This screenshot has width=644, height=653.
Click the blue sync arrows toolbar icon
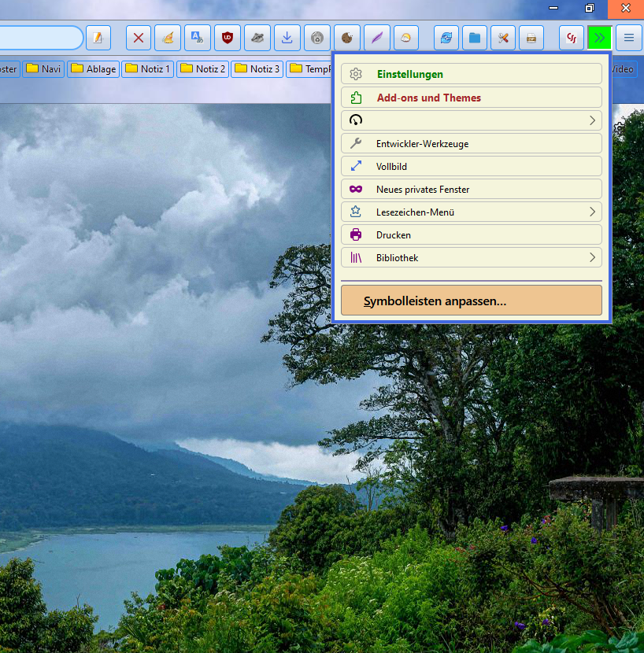[446, 38]
